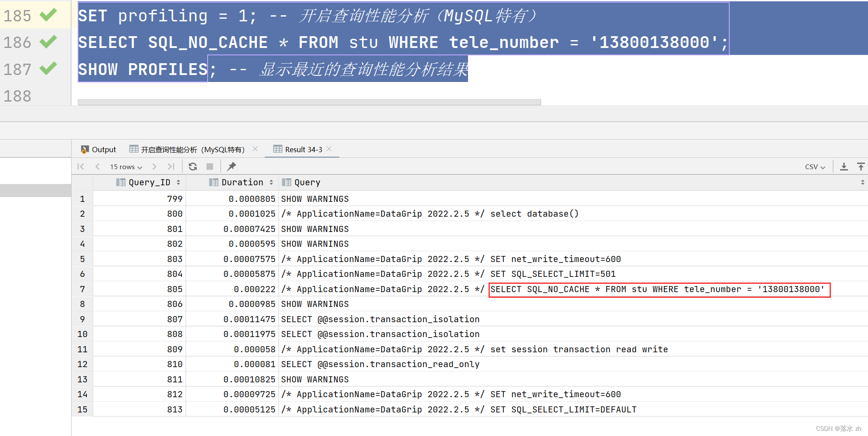868x436 pixels.
Task: Click the Duration cell 0.0001025
Action: point(232,214)
